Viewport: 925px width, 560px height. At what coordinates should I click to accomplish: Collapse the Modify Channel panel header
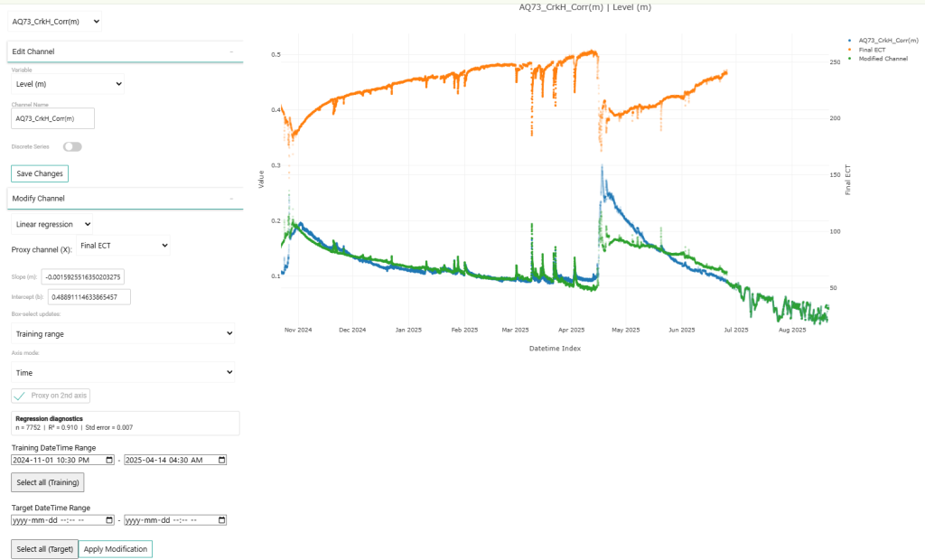125,198
